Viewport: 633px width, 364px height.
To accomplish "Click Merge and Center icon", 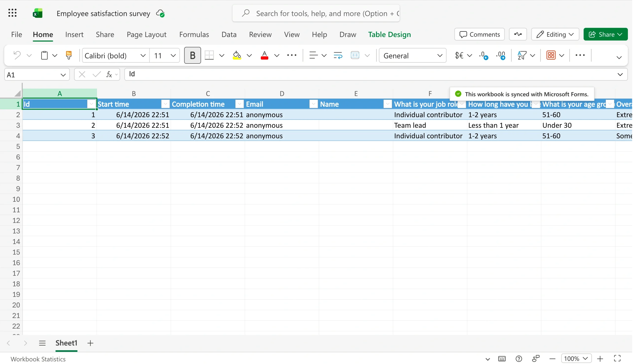I will [355, 55].
